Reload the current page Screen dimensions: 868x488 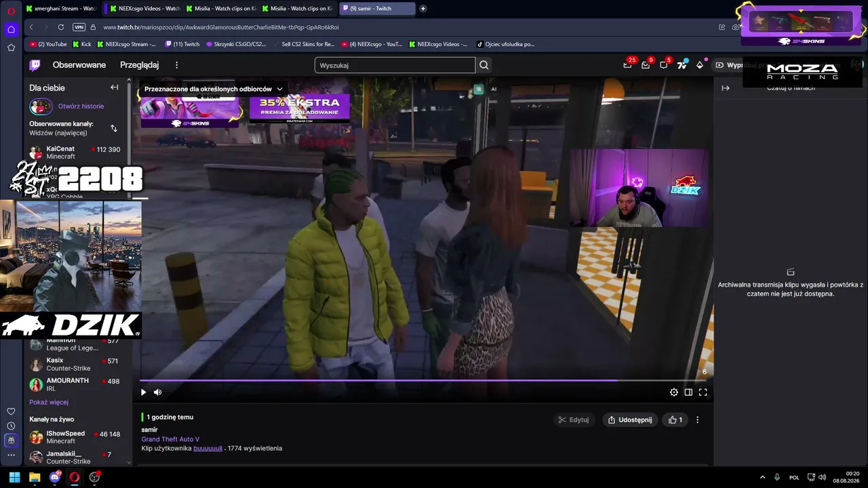(x=61, y=27)
